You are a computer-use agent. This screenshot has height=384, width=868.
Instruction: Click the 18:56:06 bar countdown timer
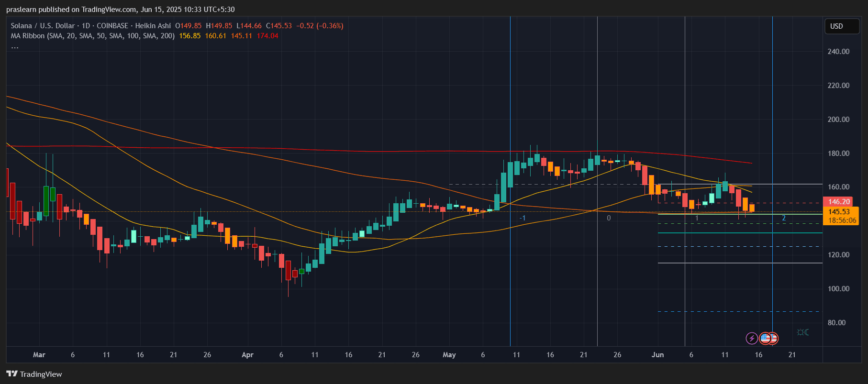[842, 220]
